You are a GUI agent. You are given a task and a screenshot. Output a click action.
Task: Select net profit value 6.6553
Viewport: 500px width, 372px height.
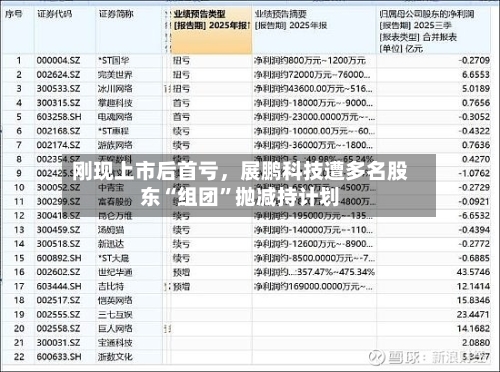pos(476,75)
